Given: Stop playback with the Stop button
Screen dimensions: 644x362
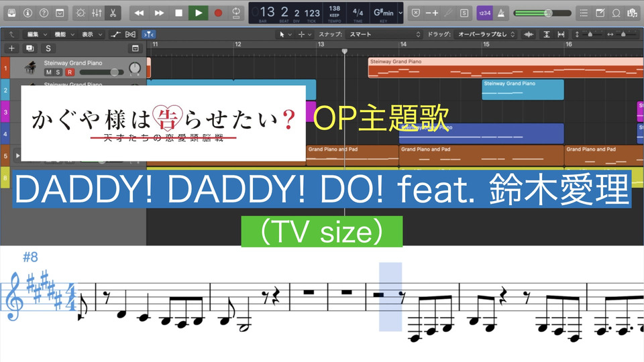Looking at the screenshot, I should coord(178,13).
